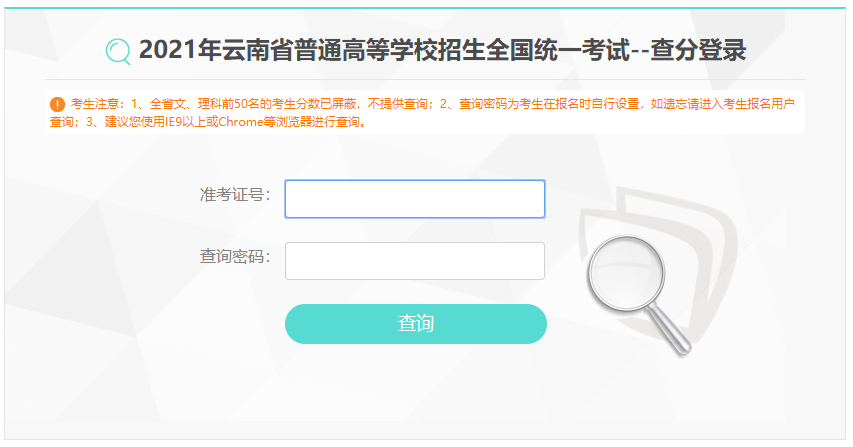Click the orange exclamation warning icon
Screen dimensions: 853x447
[x=57, y=104]
